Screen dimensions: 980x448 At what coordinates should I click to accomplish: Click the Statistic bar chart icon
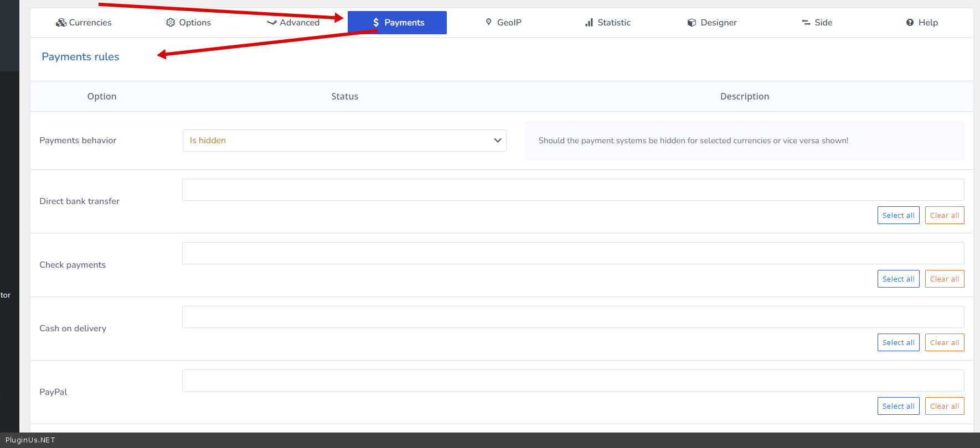pos(589,23)
